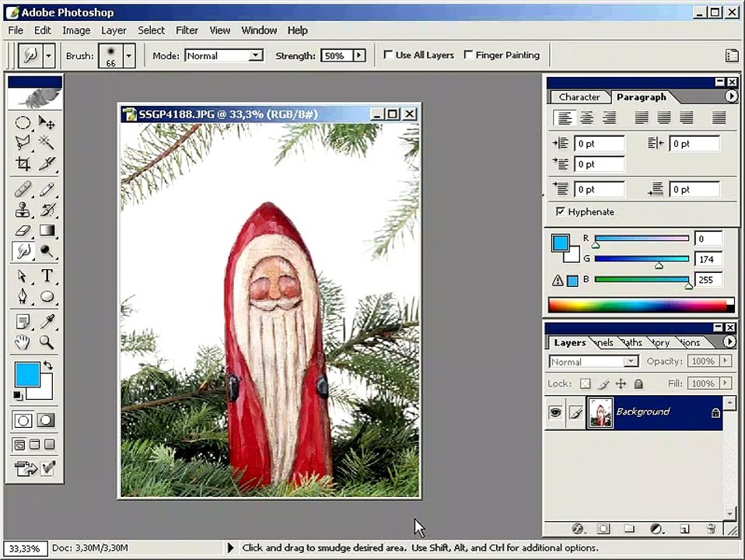Create a new layer set folder
Image resolution: width=745 pixels, height=560 pixels.
pos(629,529)
